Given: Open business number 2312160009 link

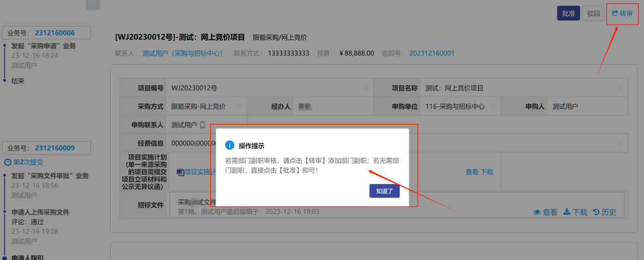Looking at the screenshot, I should coord(54,148).
